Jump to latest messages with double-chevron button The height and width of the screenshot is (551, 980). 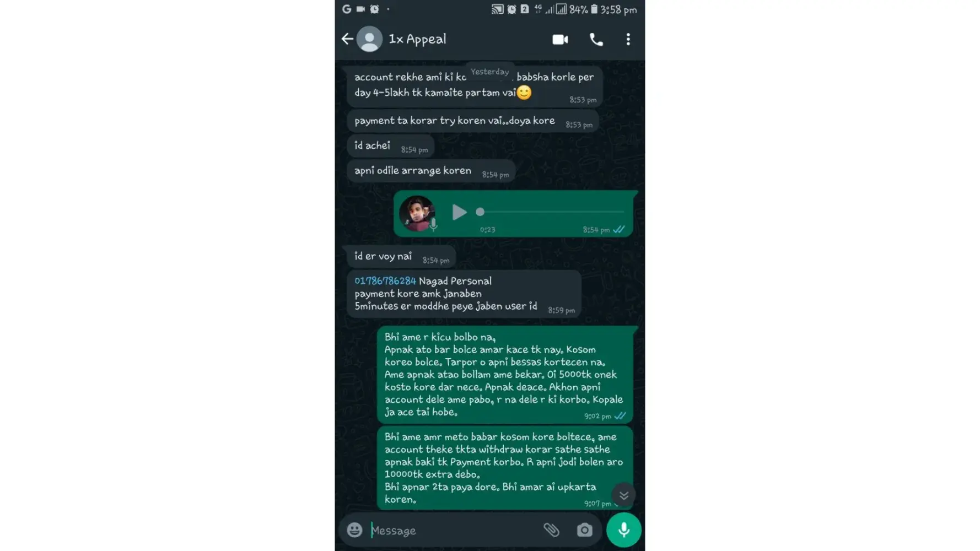coord(623,495)
